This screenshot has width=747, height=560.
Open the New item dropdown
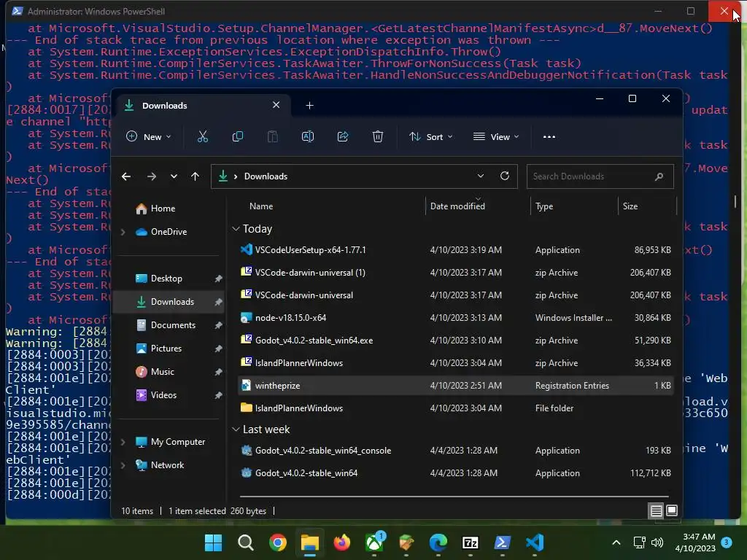pyautogui.click(x=148, y=136)
